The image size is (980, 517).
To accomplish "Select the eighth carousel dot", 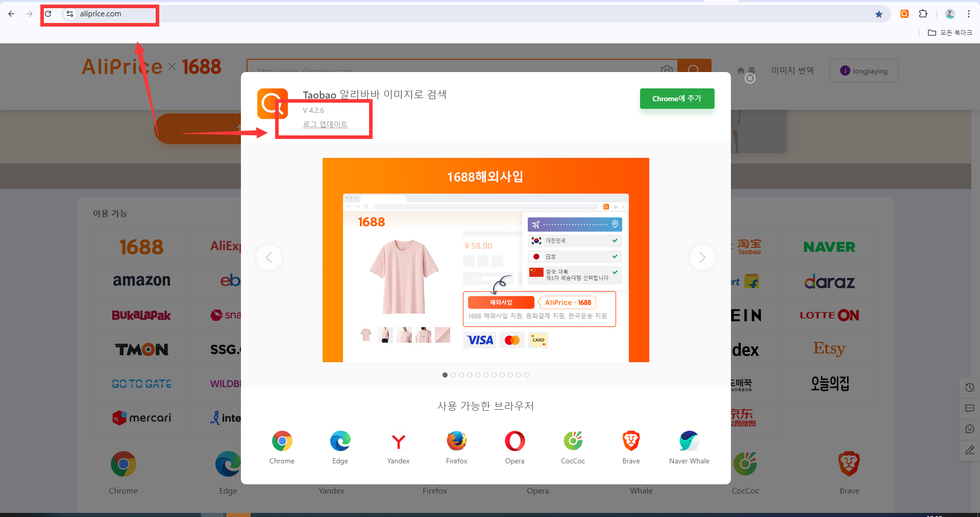I will (x=502, y=375).
